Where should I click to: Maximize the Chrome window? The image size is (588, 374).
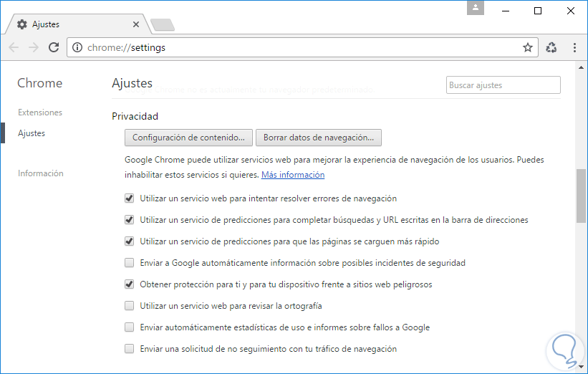click(538, 11)
